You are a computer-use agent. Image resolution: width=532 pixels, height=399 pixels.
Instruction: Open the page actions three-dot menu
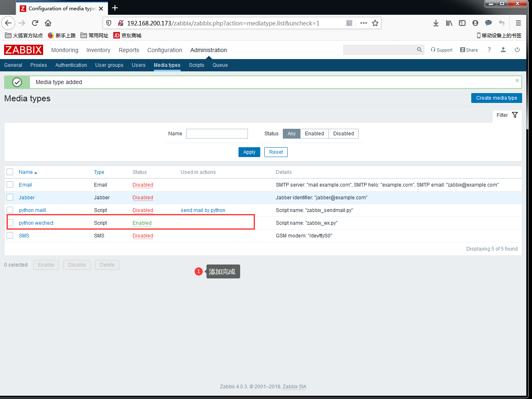pos(363,23)
